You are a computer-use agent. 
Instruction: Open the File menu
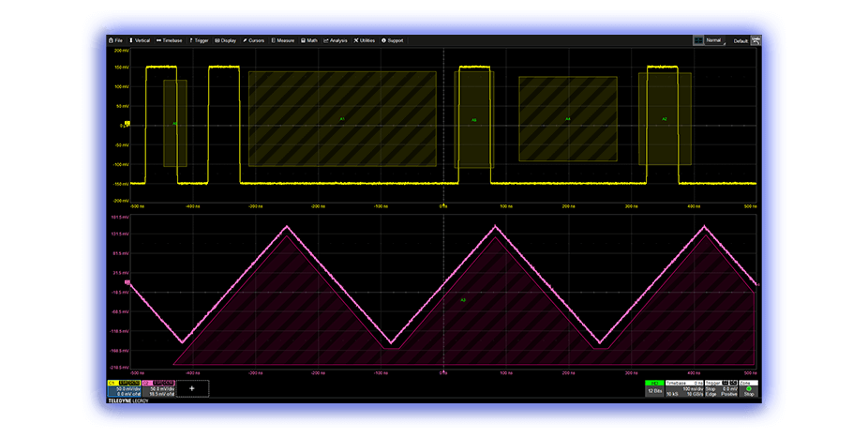pyautogui.click(x=115, y=40)
